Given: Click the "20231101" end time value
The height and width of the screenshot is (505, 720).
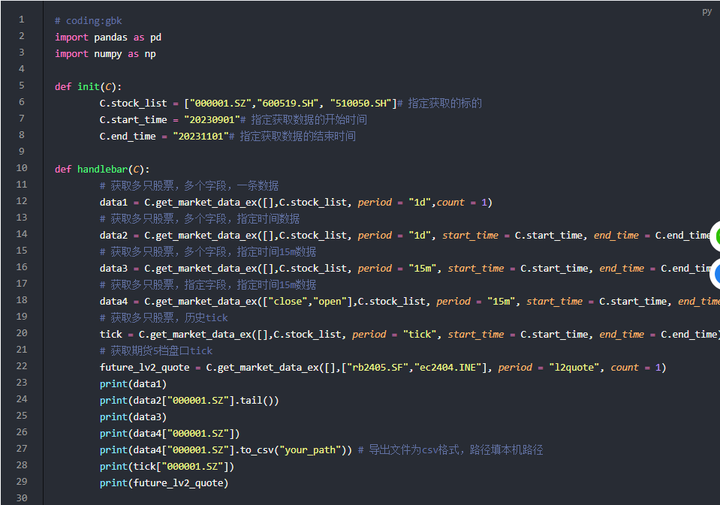Looking at the screenshot, I should (203, 136).
